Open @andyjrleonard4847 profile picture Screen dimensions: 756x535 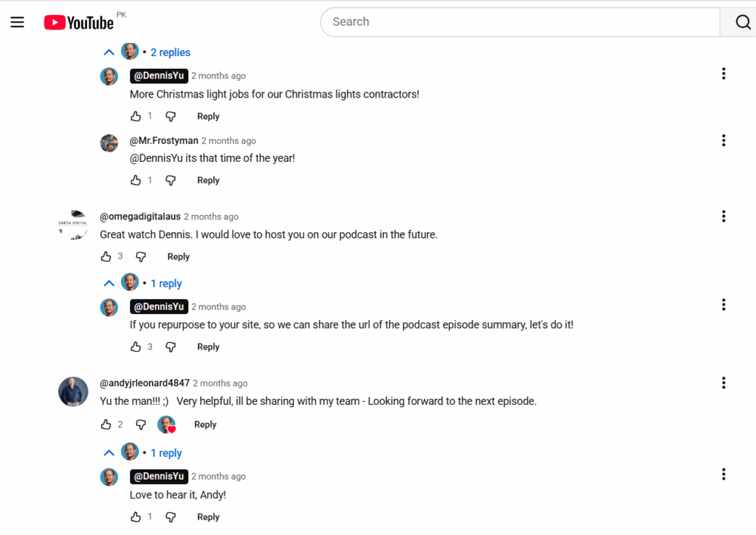click(73, 391)
